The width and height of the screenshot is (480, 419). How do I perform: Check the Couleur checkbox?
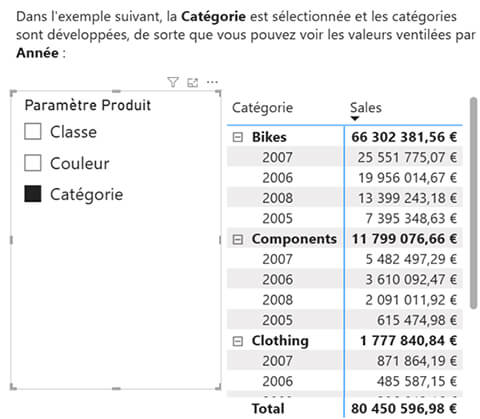(x=33, y=163)
